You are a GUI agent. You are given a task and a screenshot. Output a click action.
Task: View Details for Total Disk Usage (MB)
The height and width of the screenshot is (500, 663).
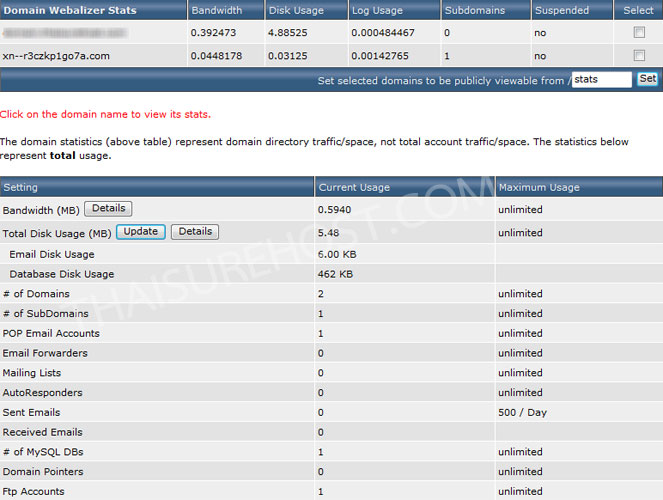(194, 231)
